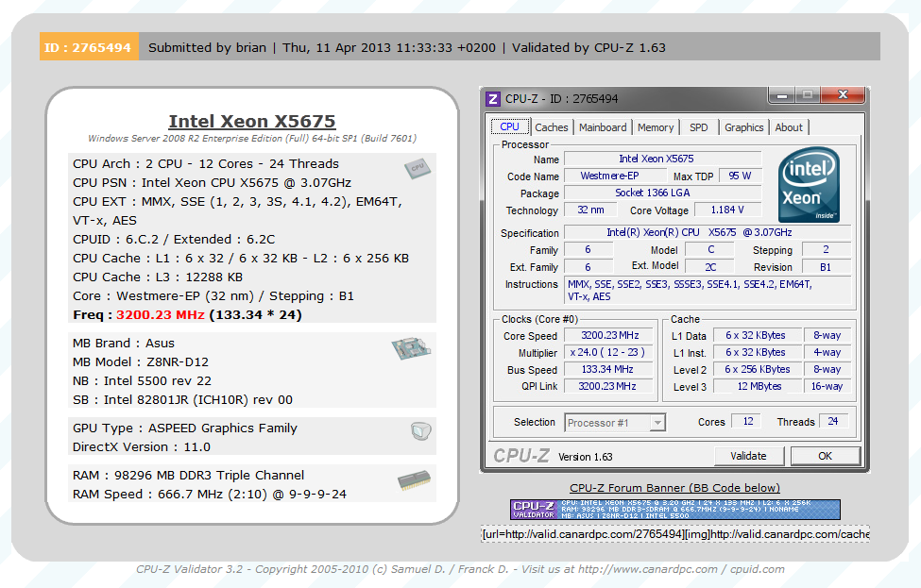This screenshot has width=921, height=588.
Task: Click the monitor icon beside GPU Type
Action: pos(421,431)
